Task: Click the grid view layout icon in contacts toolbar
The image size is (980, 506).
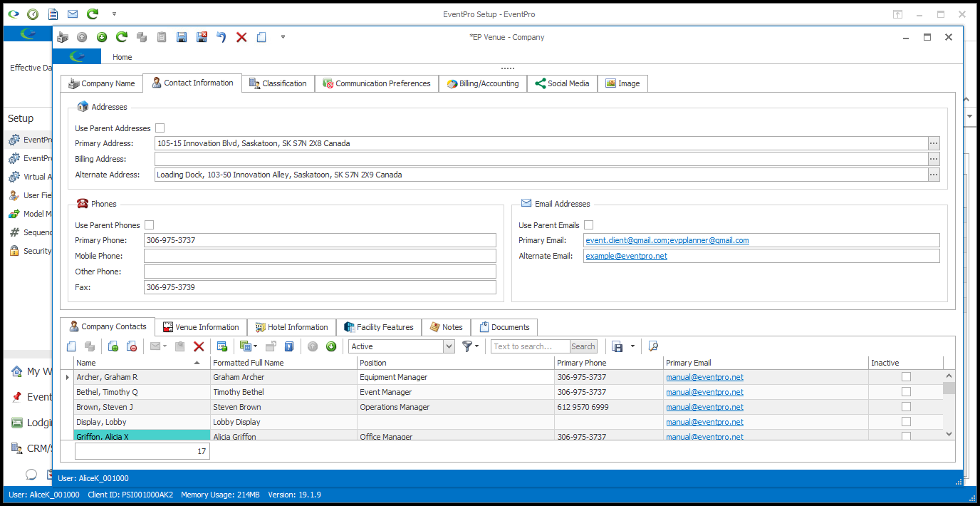Action: pyautogui.click(x=246, y=346)
